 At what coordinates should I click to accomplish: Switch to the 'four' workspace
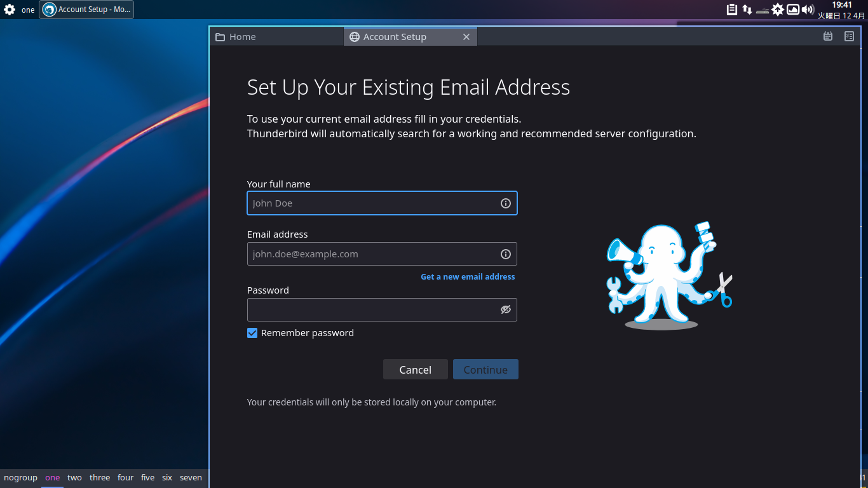(126, 478)
